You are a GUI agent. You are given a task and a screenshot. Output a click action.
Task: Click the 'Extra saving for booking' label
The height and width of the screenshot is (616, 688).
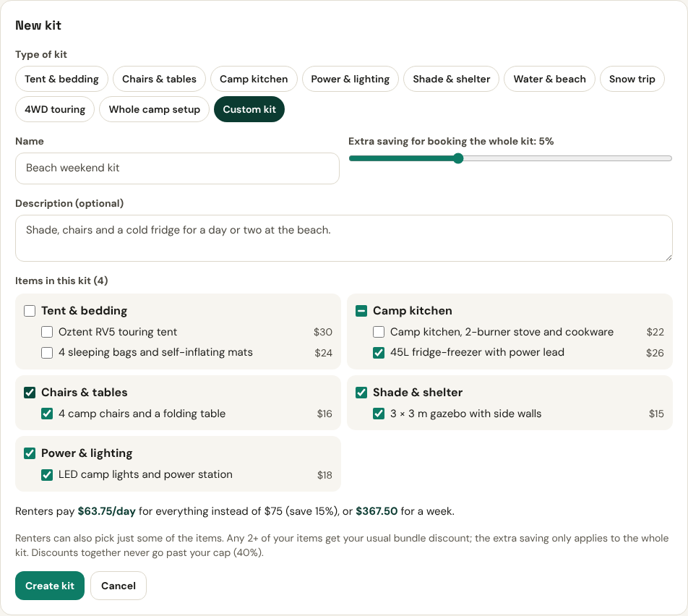tap(451, 142)
